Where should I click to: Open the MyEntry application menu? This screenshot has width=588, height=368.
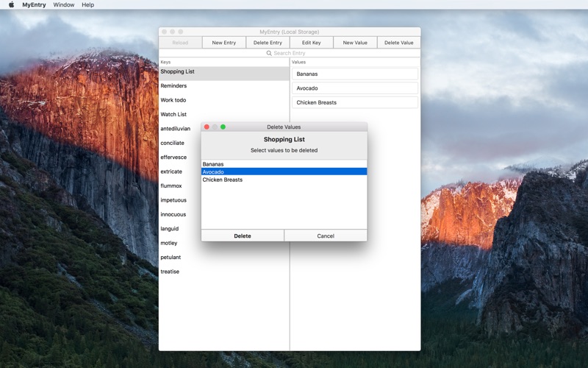pyautogui.click(x=34, y=4)
